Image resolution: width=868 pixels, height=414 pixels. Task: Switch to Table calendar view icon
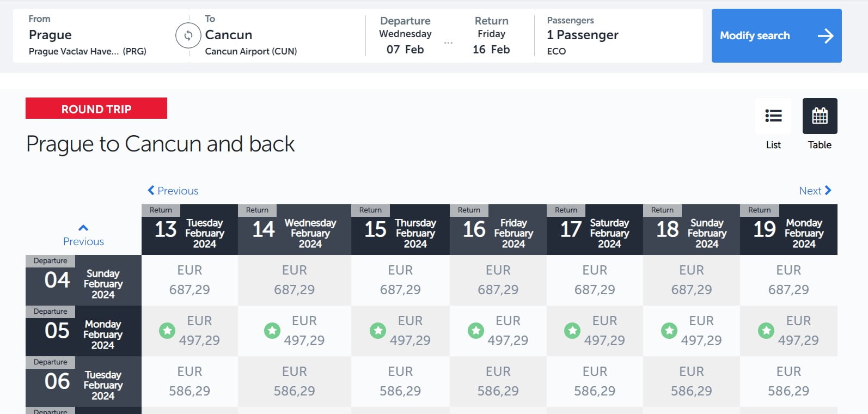(x=820, y=116)
